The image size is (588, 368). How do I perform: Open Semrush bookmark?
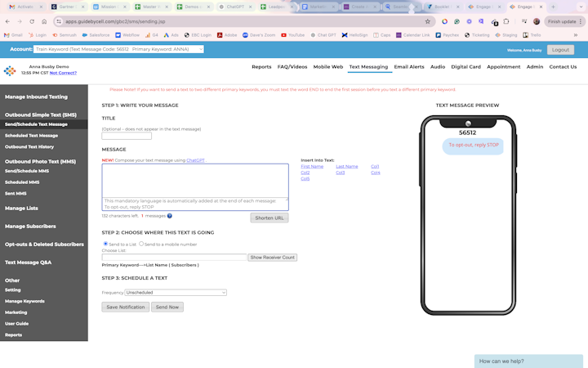point(65,35)
